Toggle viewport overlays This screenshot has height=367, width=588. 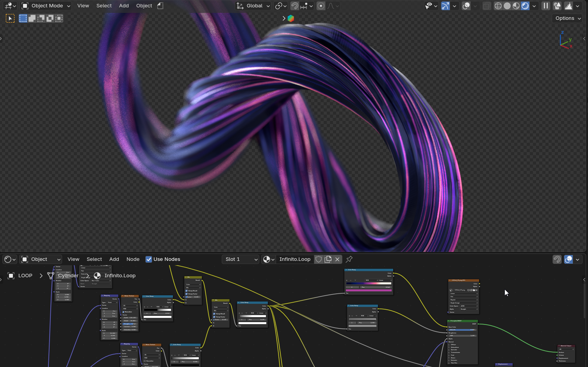(x=466, y=6)
